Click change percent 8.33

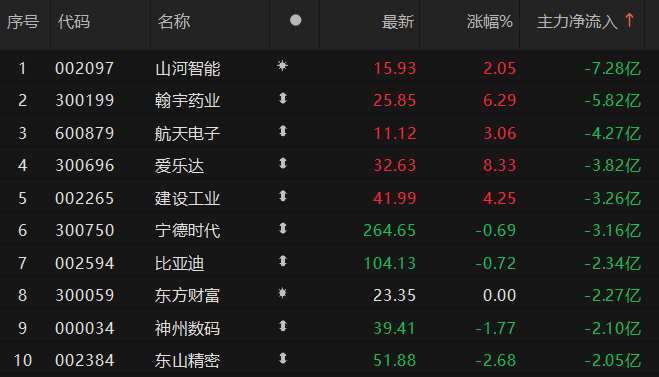(499, 165)
